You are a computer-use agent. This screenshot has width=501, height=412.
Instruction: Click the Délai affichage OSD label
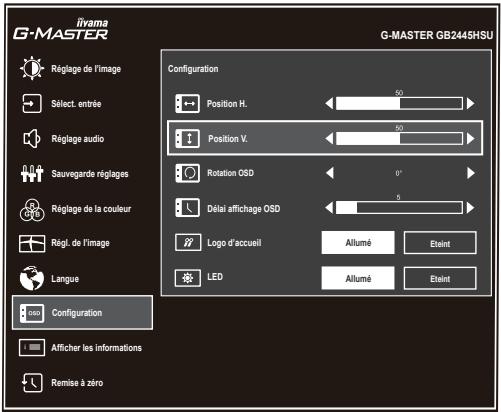244,209
